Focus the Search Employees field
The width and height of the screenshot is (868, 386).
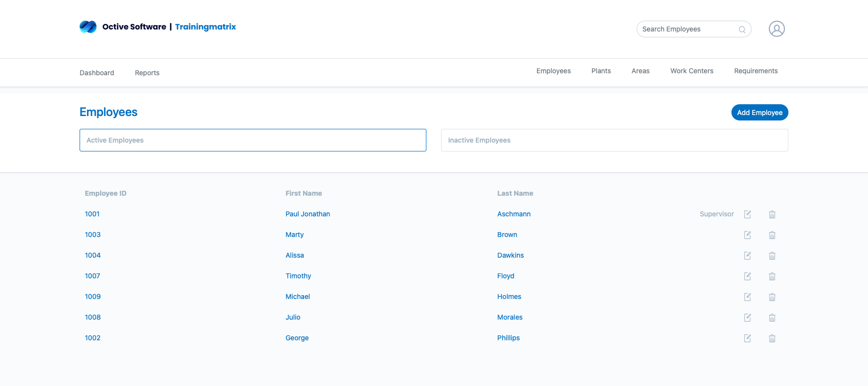[x=688, y=29]
